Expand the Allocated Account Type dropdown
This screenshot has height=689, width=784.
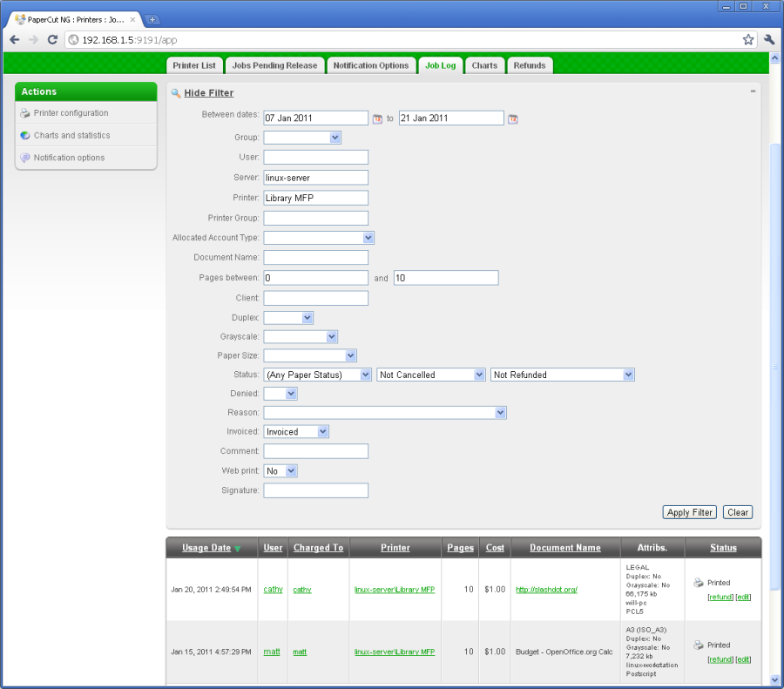(x=319, y=238)
